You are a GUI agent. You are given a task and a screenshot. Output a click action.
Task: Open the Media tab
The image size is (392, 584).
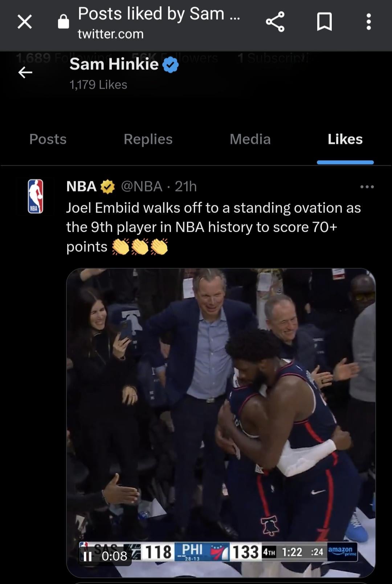(250, 139)
